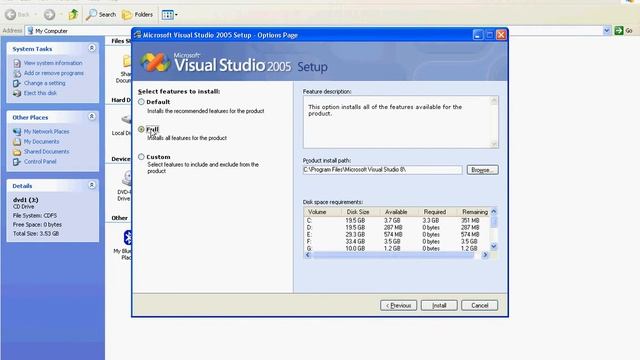Select the D: volume row

pos(397,227)
